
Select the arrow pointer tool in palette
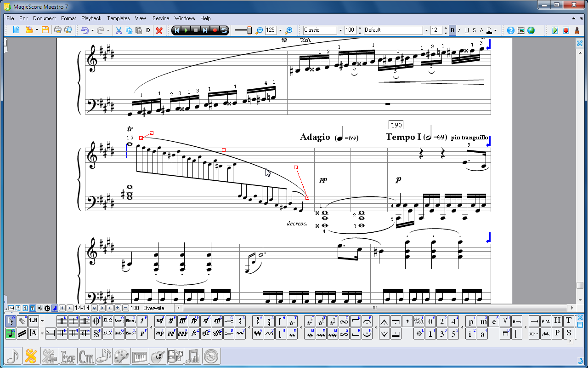[11, 321]
